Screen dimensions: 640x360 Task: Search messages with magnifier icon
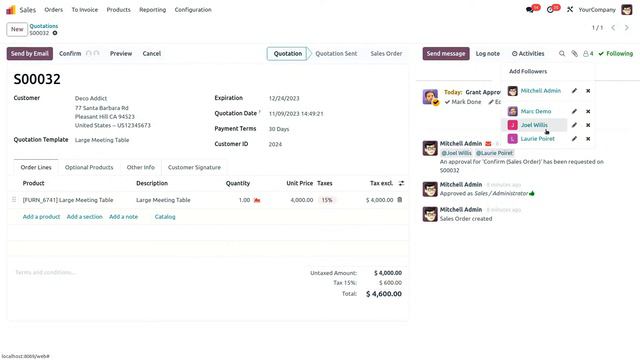562,53
